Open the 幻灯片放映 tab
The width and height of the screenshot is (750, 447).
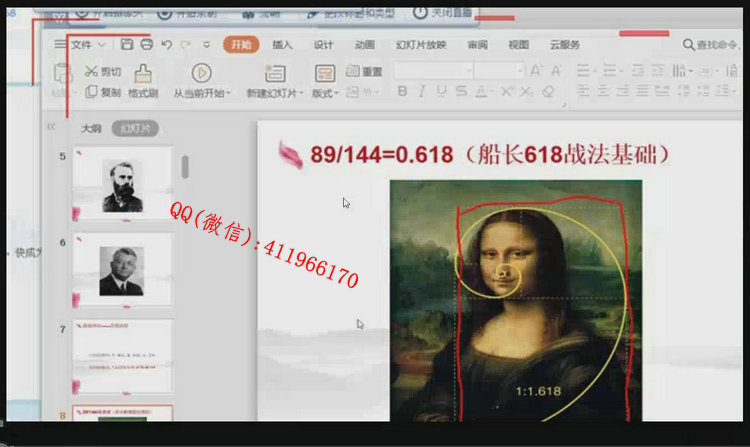coord(421,45)
